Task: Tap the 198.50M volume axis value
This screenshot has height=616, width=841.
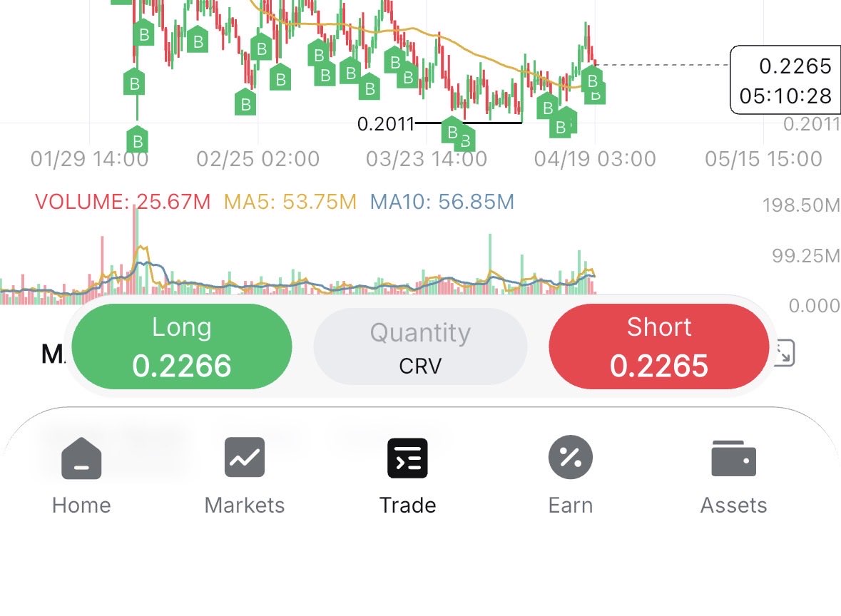Action: coord(801,205)
